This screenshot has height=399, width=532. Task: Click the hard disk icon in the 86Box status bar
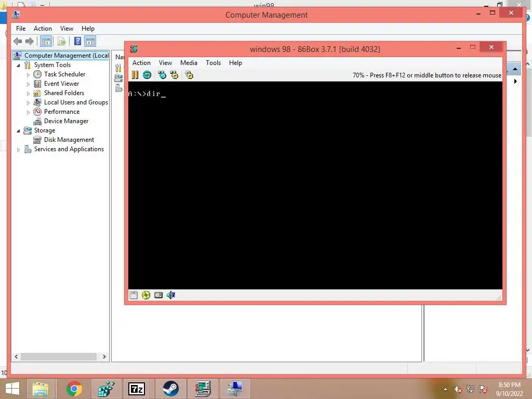(158, 295)
